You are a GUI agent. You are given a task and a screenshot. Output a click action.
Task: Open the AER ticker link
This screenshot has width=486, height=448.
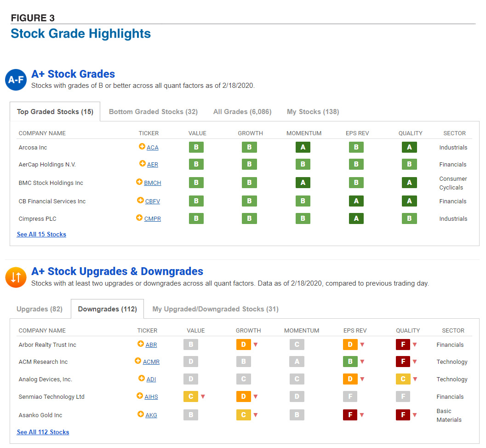tap(153, 165)
